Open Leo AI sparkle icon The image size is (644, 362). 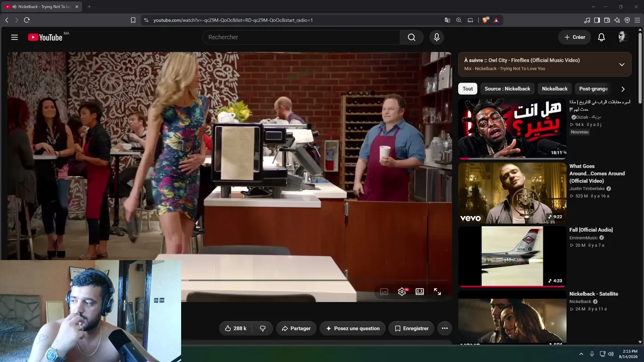617,20
